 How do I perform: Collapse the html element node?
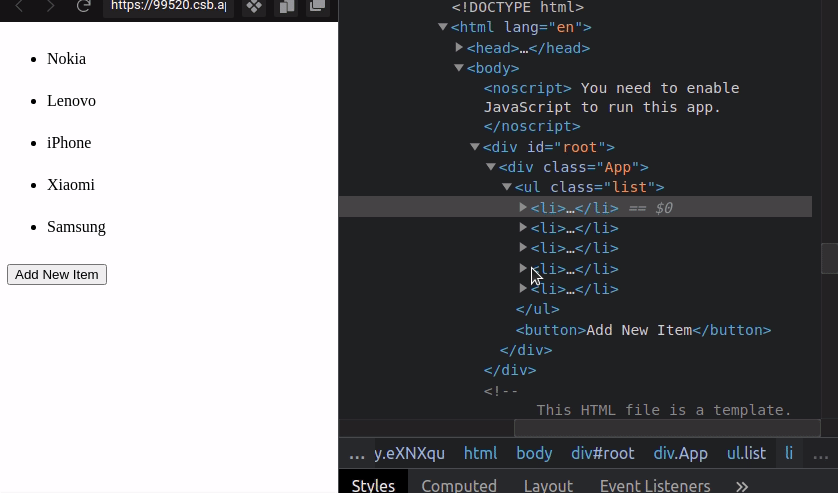(x=443, y=28)
